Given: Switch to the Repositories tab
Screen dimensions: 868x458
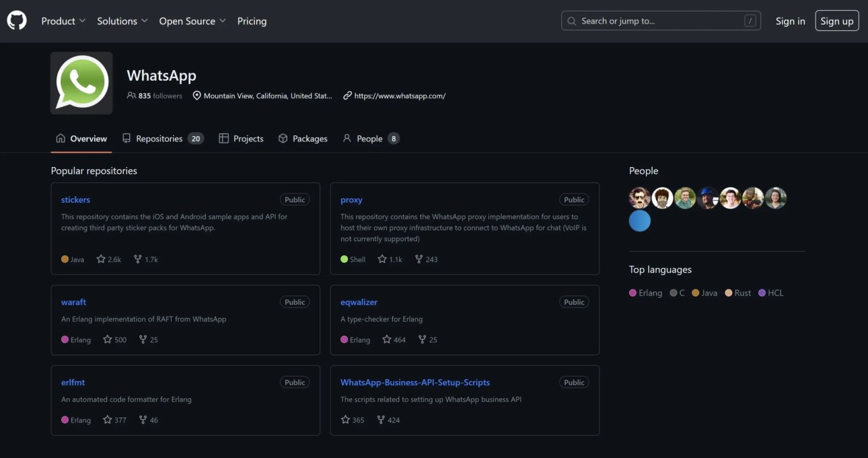Looking at the screenshot, I should [x=162, y=139].
